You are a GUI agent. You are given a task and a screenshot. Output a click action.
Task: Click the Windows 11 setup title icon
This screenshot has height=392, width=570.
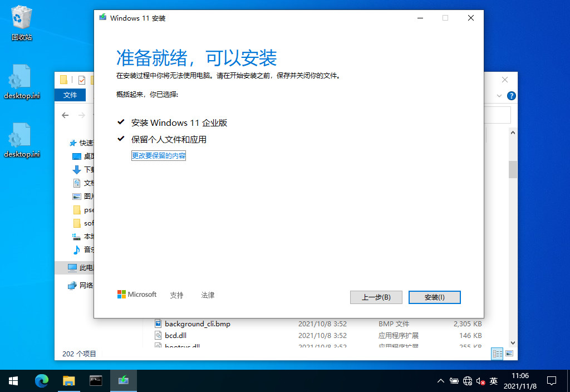[103, 17]
